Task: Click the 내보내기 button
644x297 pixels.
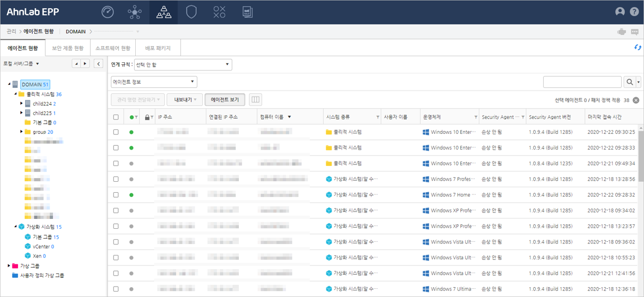Action: click(184, 99)
